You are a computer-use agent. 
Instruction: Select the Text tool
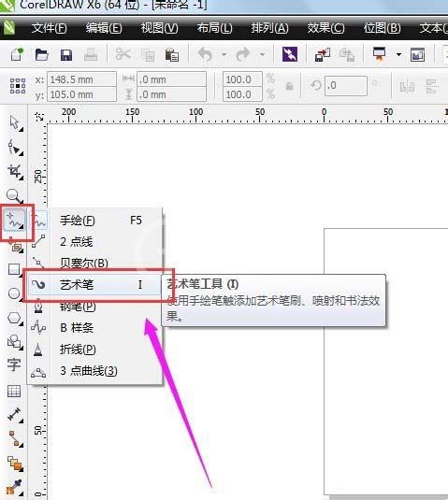(14, 364)
